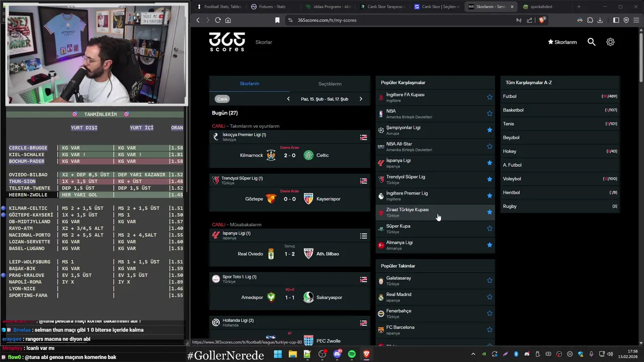Toggle the favorite star for Real Madrid
The width and height of the screenshot is (644, 362).
(490, 297)
